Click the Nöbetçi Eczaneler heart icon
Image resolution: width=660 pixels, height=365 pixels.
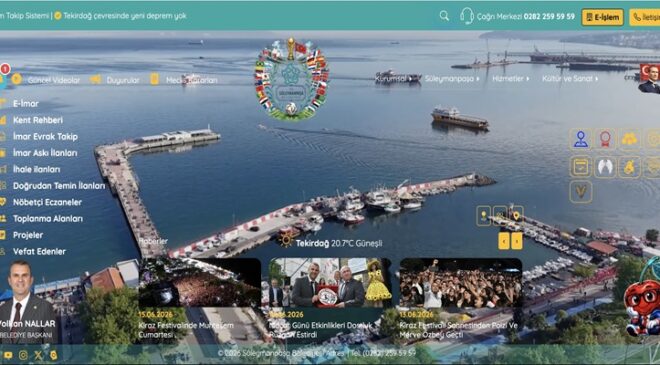point(3,202)
